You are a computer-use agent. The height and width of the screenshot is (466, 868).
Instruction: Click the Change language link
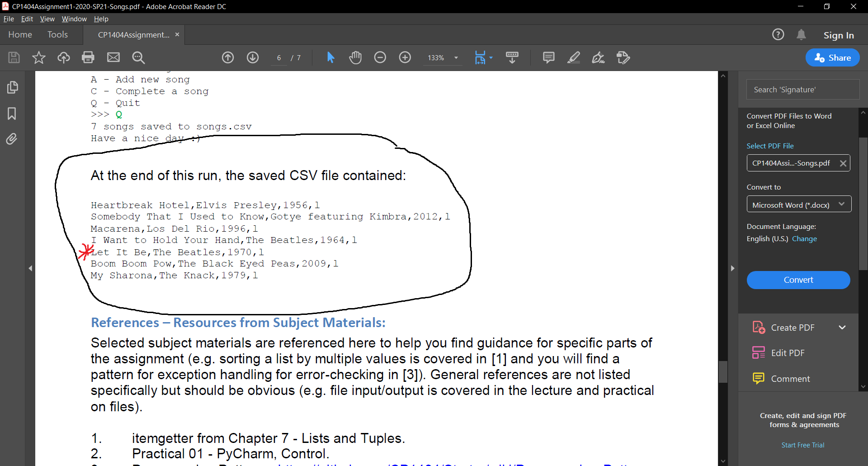pos(805,239)
